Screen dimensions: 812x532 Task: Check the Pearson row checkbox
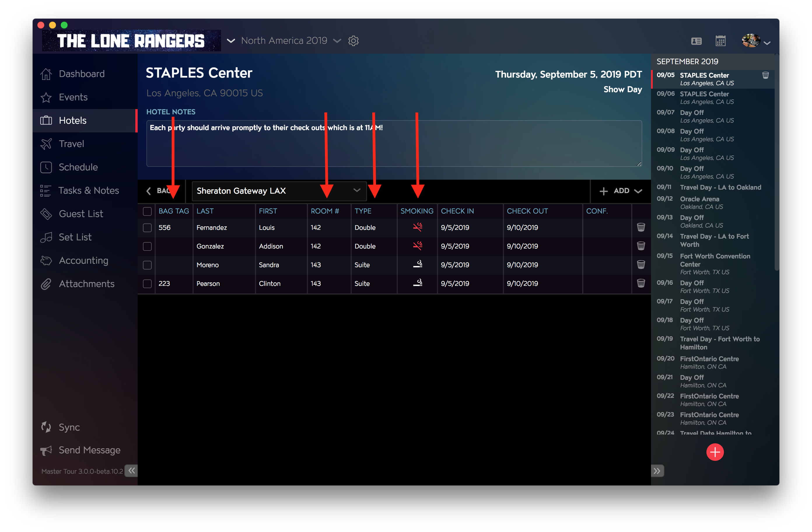(147, 283)
